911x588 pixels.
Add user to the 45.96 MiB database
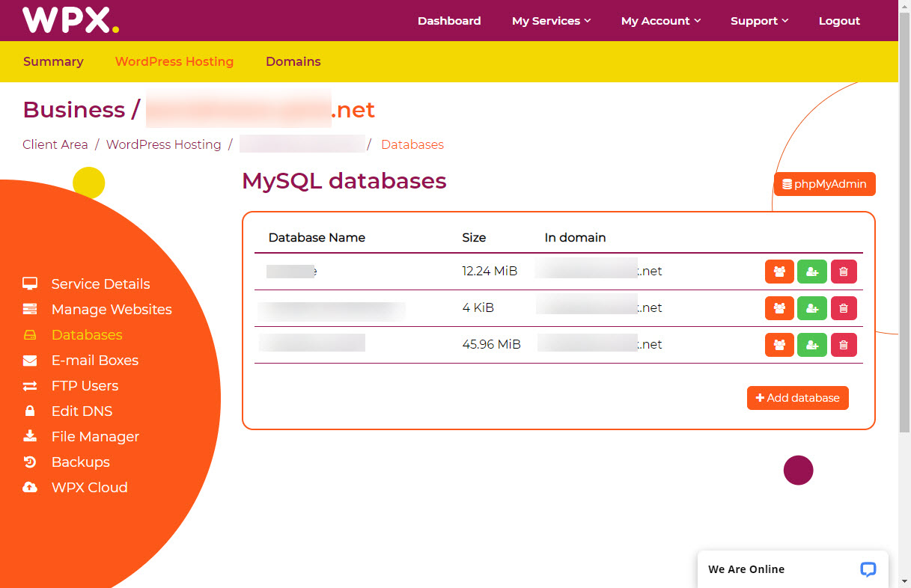coord(812,344)
